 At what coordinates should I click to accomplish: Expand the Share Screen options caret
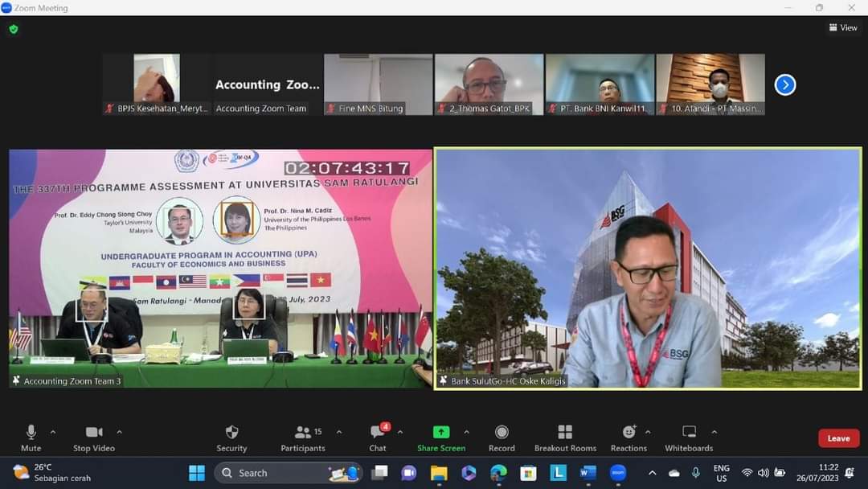[x=466, y=432]
